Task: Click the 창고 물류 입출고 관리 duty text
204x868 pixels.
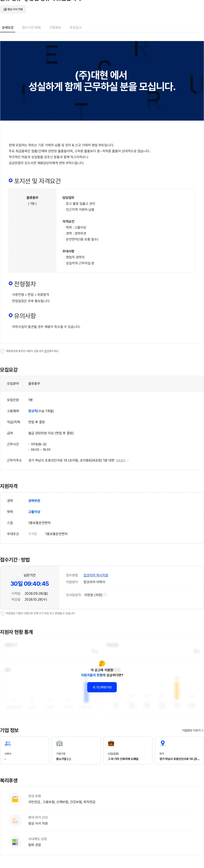Action: (81, 204)
